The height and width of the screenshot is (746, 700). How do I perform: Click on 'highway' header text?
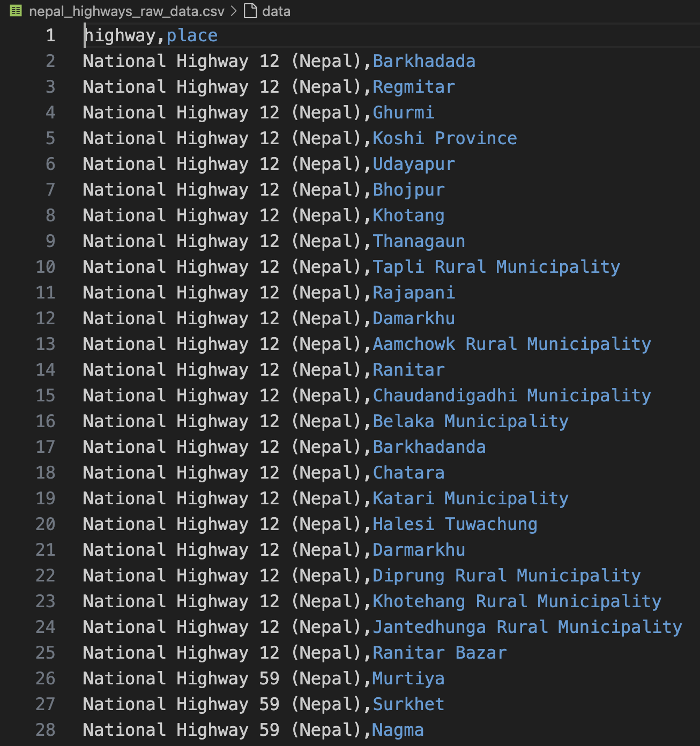coord(120,35)
